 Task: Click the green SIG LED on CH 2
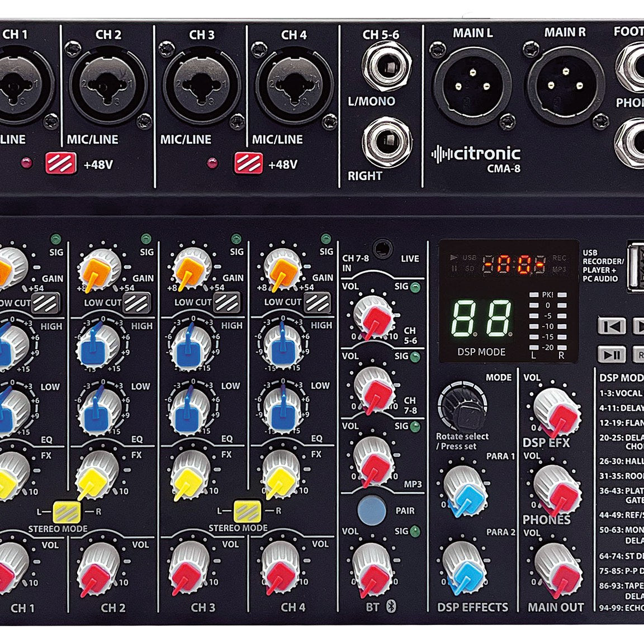click(145, 239)
